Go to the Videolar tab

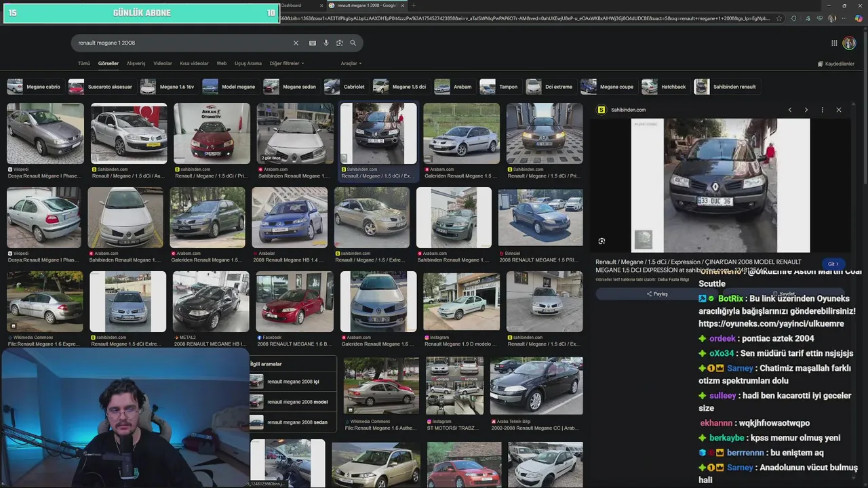(163, 63)
